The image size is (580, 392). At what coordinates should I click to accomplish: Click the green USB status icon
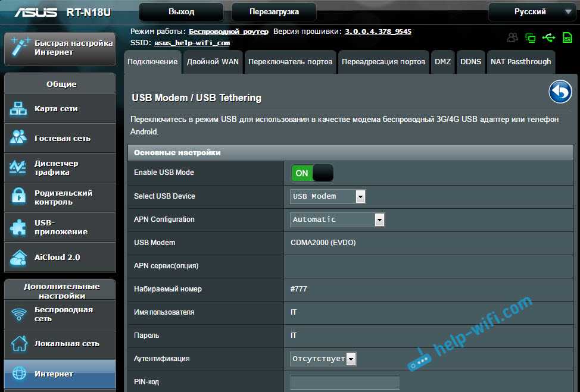click(x=548, y=38)
